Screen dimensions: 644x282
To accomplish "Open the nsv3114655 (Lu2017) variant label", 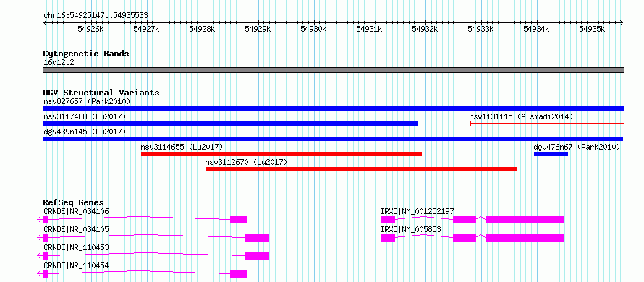I will tap(182, 147).
